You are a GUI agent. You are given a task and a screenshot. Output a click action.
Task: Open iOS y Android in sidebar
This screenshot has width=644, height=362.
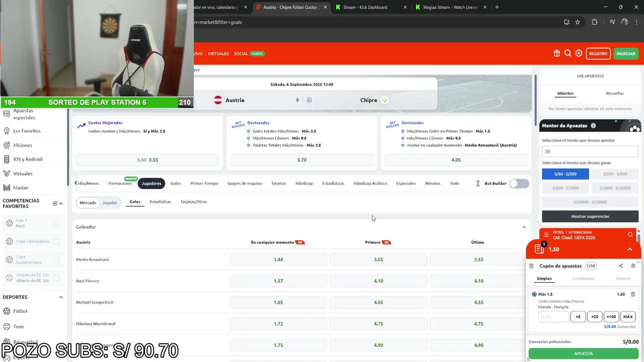click(28, 159)
